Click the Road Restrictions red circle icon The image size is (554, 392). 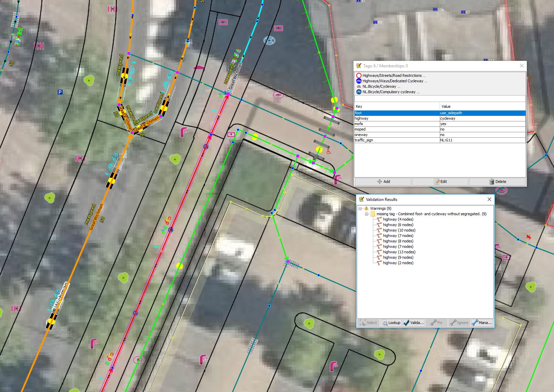tap(359, 75)
